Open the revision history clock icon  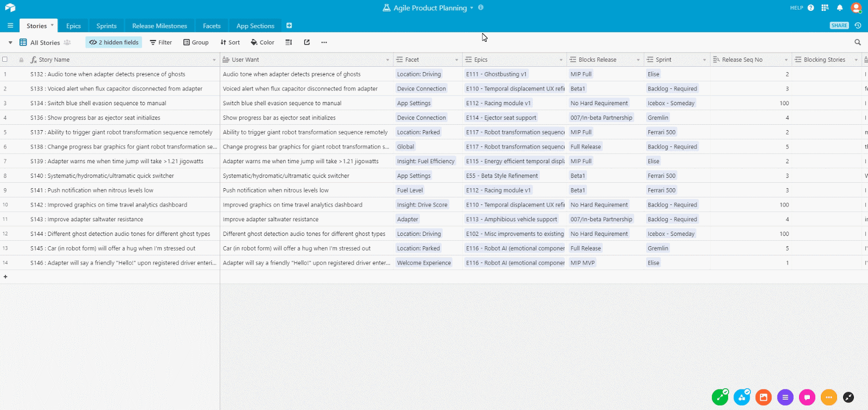858,25
